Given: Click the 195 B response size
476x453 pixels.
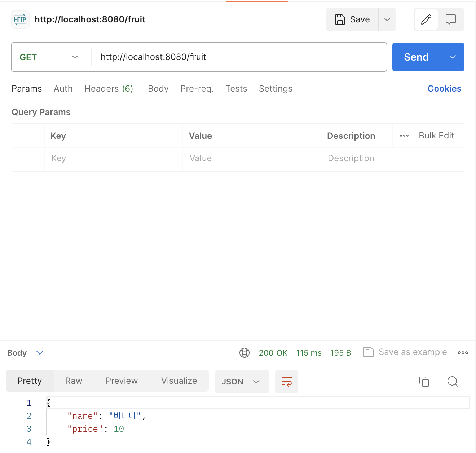Looking at the screenshot, I should [340, 353].
